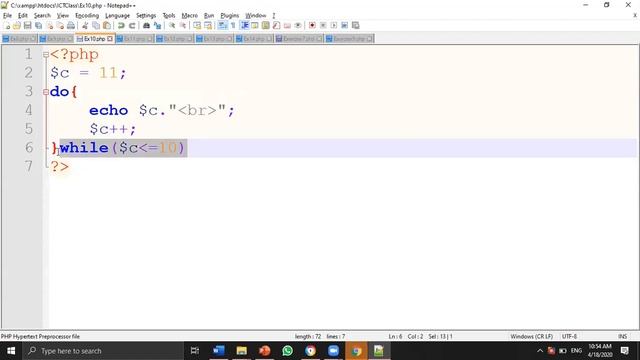Click the UTF-8 encoding status entry
The image size is (640, 360).
(x=569, y=336)
